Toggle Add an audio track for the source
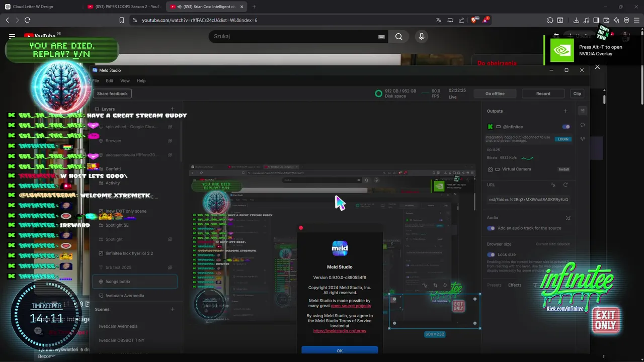644x362 pixels. point(491,228)
